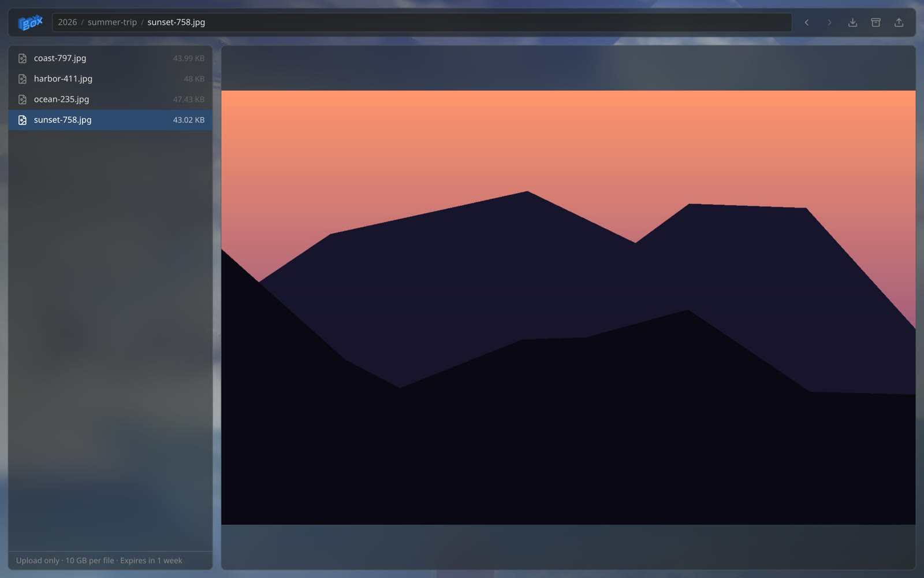Click the file icon beside coast-797.jpg

(23, 58)
